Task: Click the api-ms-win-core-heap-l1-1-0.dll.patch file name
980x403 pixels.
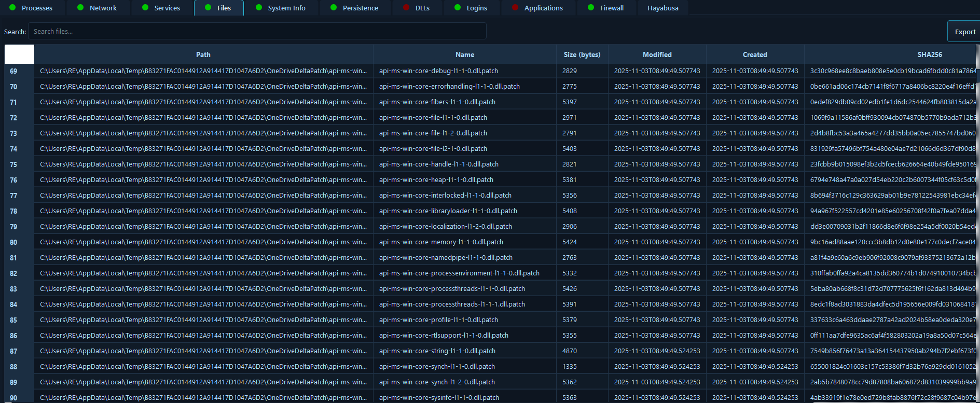Action: (x=436, y=180)
